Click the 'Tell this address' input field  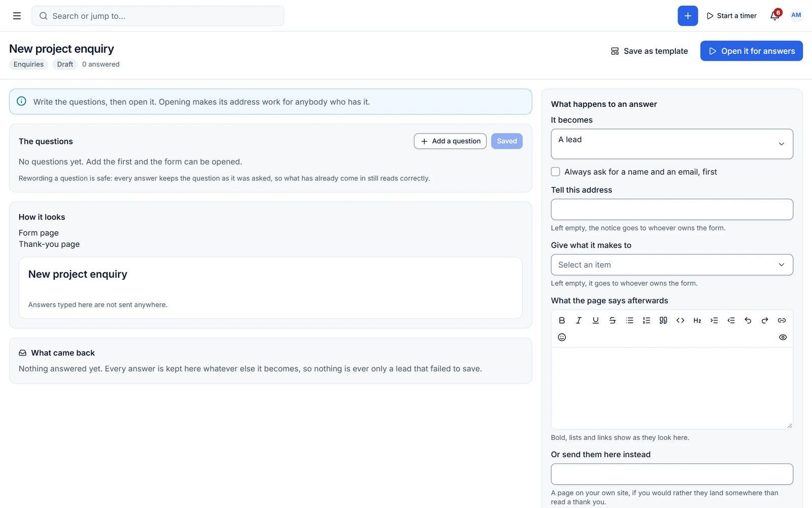pos(672,209)
